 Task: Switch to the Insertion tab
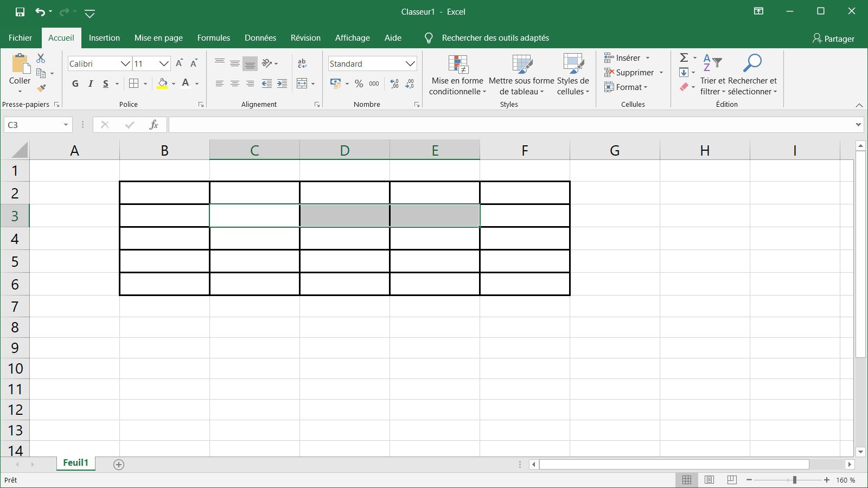104,38
